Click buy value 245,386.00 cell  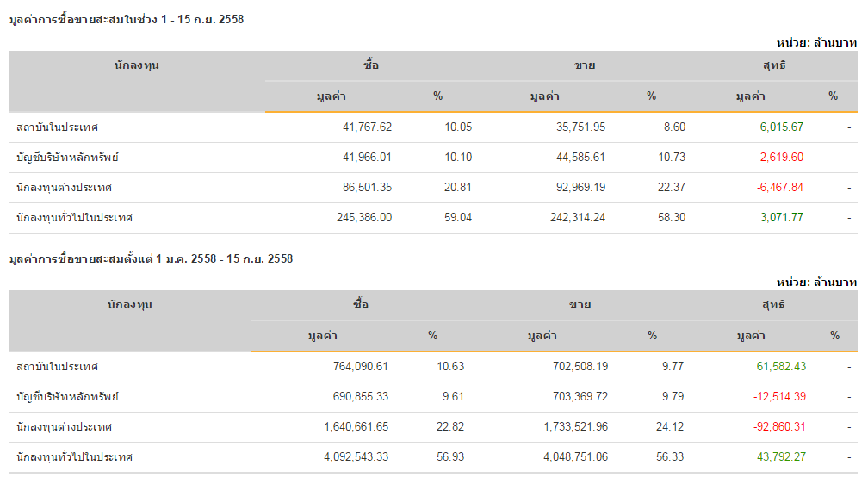[x=363, y=218]
